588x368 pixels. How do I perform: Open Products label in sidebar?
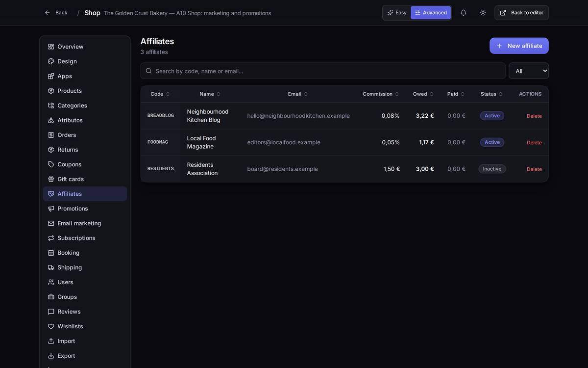[70, 91]
